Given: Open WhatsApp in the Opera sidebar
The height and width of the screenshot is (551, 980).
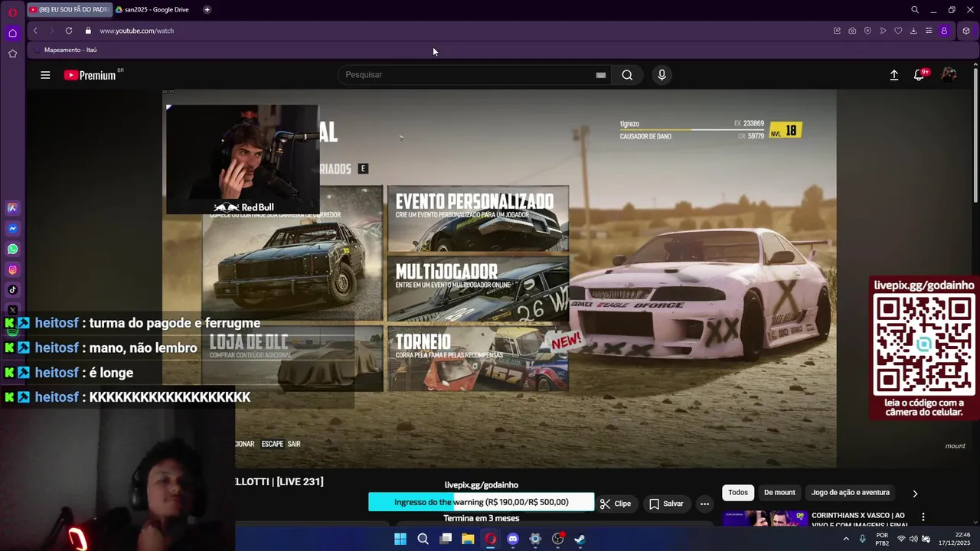Looking at the screenshot, I should (12, 249).
